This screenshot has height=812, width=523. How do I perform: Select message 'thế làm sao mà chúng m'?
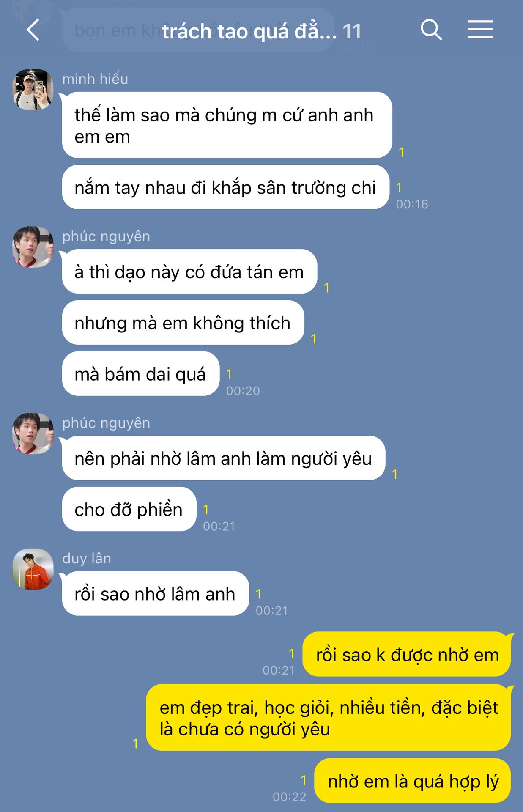coord(227,125)
